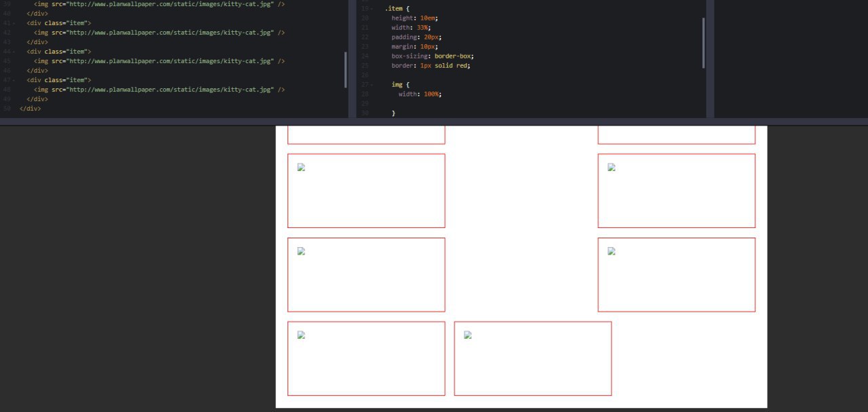Click the closing </div> on HTML line 50
Screen dimensions: 868x412
[31, 109]
